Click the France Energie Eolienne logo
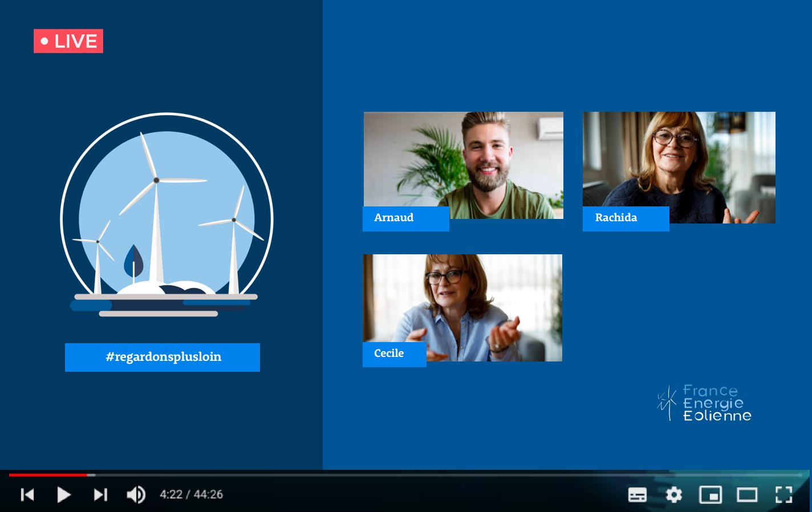This screenshot has width=812, height=512. (704, 403)
